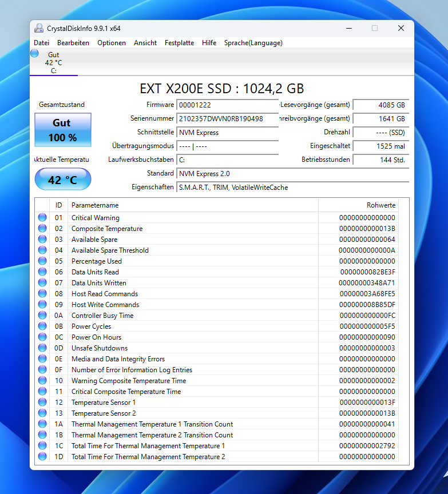Click the Standard field NVM Express 2.0

tap(292, 174)
